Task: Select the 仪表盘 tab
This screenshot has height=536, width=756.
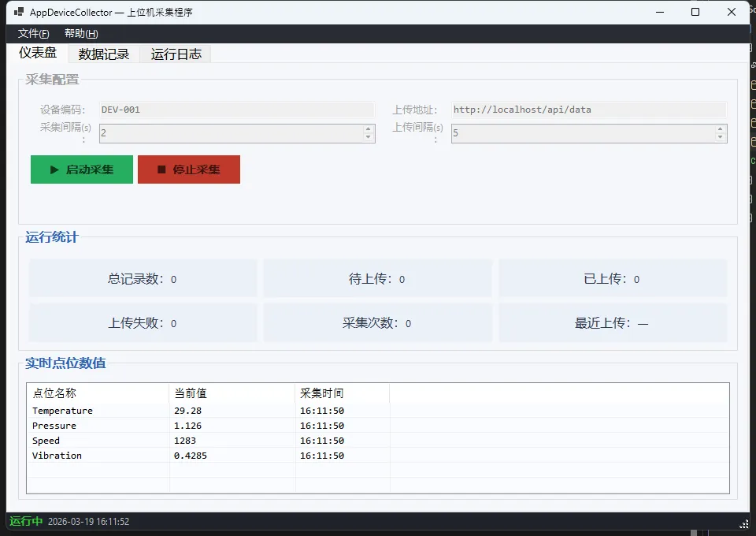Action: coord(38,53)
